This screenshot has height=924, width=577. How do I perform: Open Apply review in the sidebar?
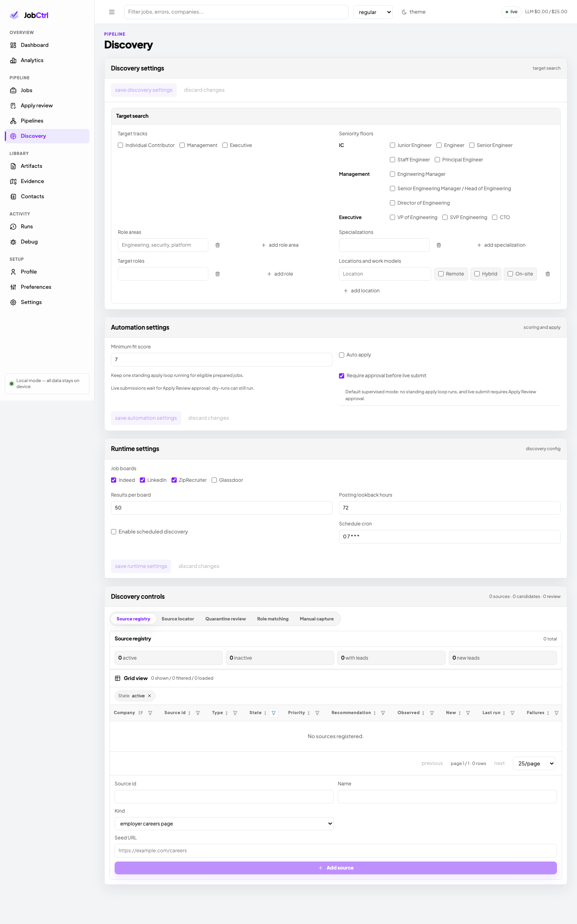tap(47, 106)
